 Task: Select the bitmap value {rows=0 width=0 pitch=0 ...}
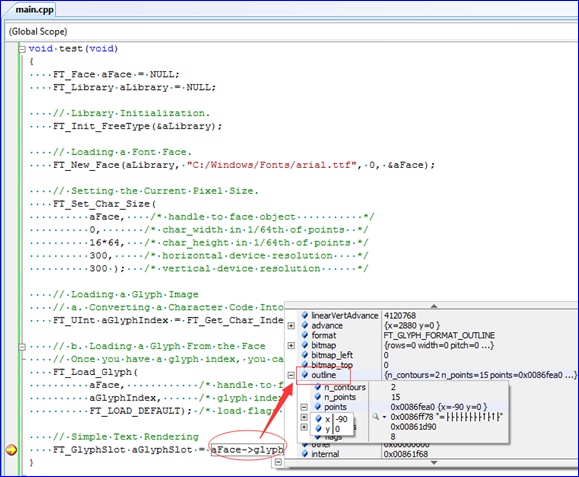pyautogui.click(x=439, y=345)
